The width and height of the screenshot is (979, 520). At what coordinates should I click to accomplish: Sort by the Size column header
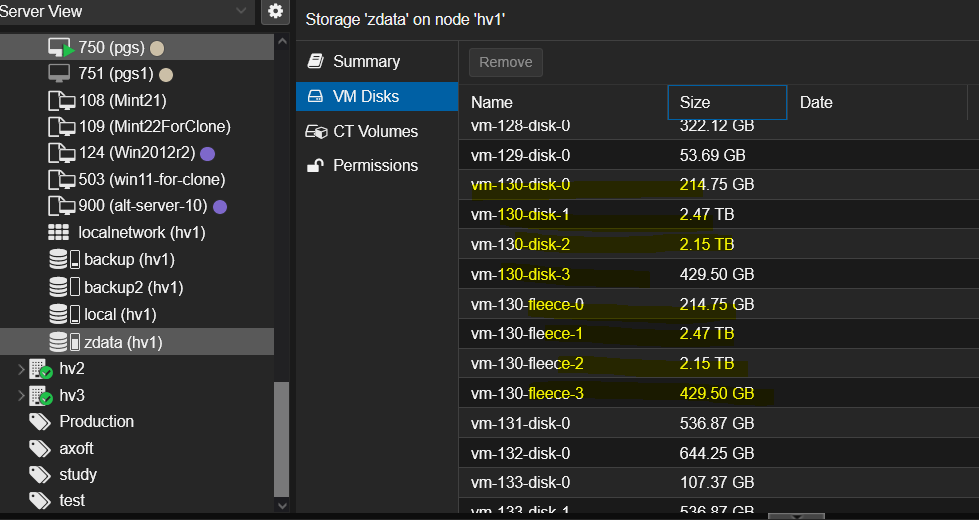[x=725, y=102]
